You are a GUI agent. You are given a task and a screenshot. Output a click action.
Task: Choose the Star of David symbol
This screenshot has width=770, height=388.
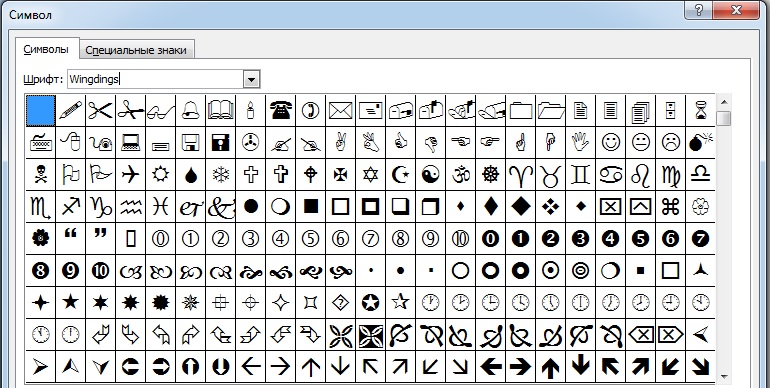point(370,174)
